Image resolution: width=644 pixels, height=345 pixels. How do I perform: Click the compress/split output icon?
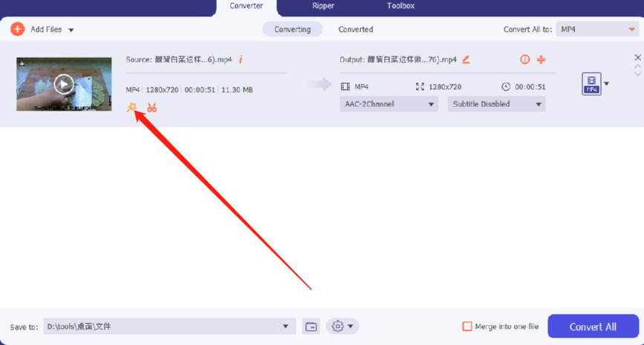tap(541, 59)
